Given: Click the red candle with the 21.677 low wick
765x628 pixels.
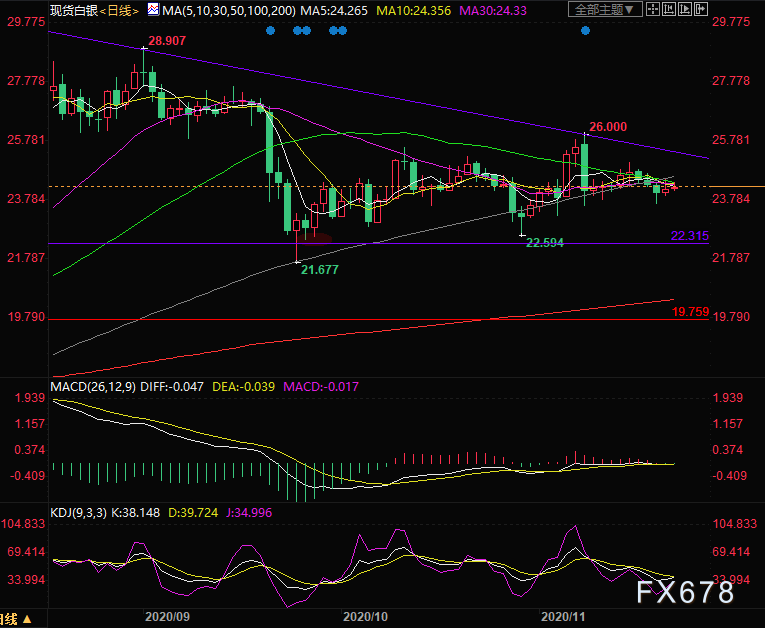Looking at the screenshot, I should pyautogui.click(x=296, y=225).
